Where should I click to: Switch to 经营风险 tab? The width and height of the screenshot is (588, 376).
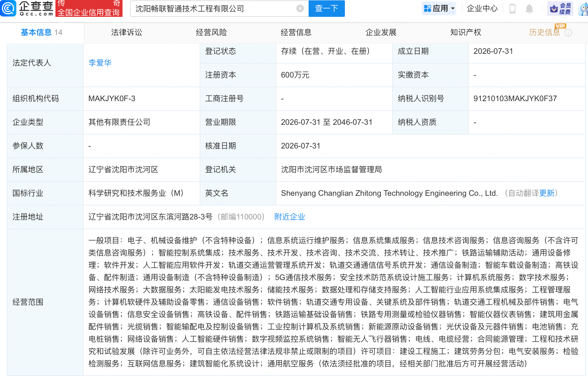coord(211,32)
